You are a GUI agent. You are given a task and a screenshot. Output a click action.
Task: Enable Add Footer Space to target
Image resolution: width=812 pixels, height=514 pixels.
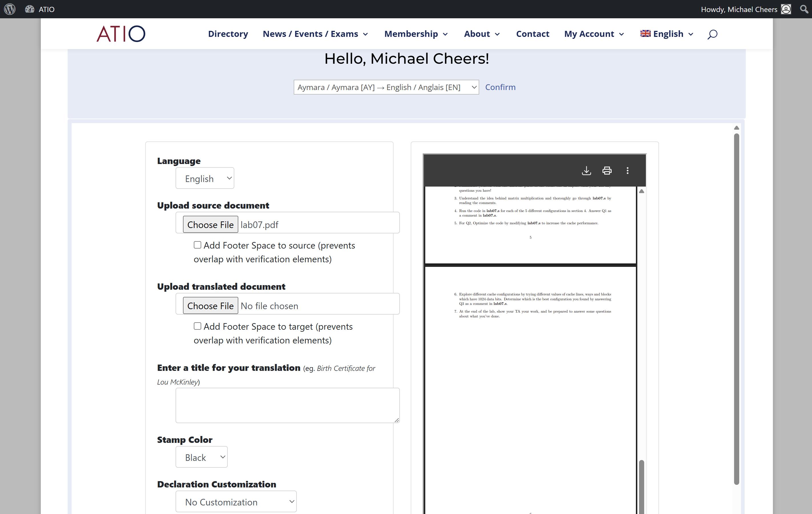pos(197,326)
